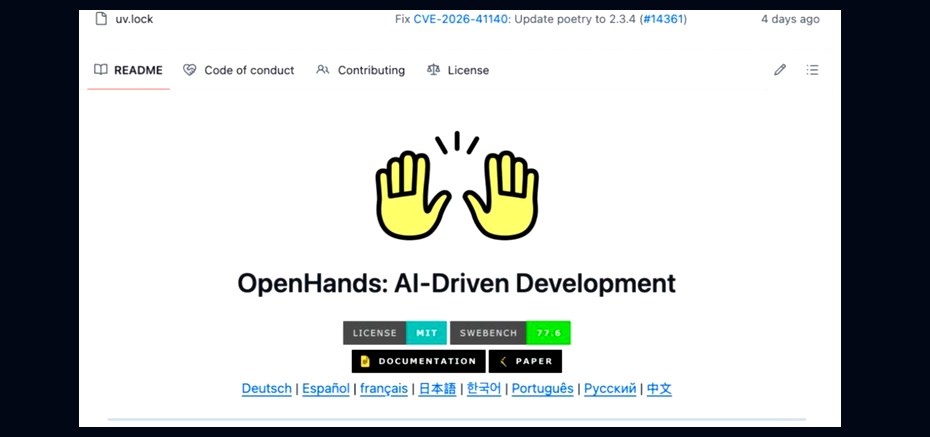Switch to the README tab
Image resolution: width=930 pixels, height=437 pixels.
[128, 70]
